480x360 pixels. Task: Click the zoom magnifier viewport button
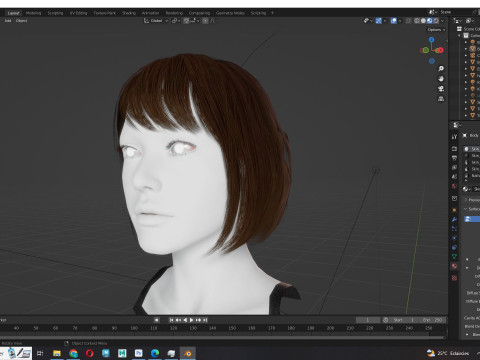[441, 69]
